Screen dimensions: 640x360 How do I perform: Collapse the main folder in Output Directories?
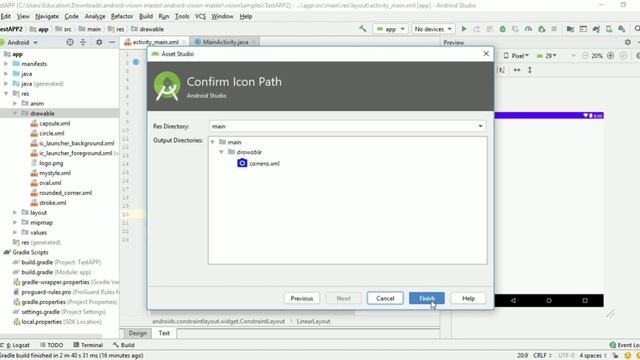[212, 142]
